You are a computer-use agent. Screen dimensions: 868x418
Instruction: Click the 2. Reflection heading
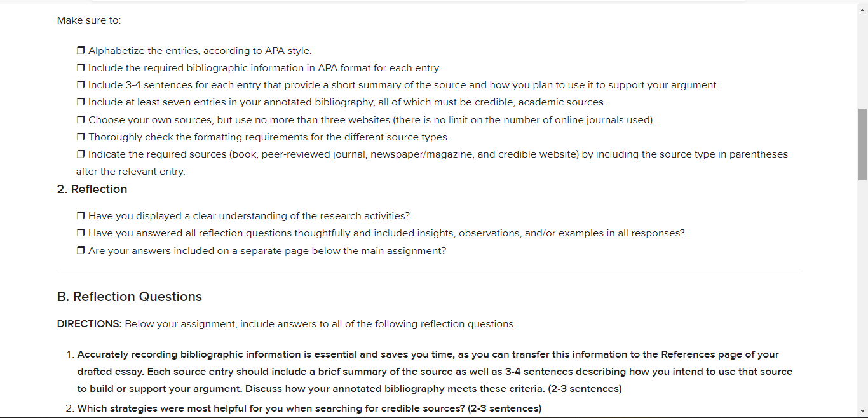point(92,189)
